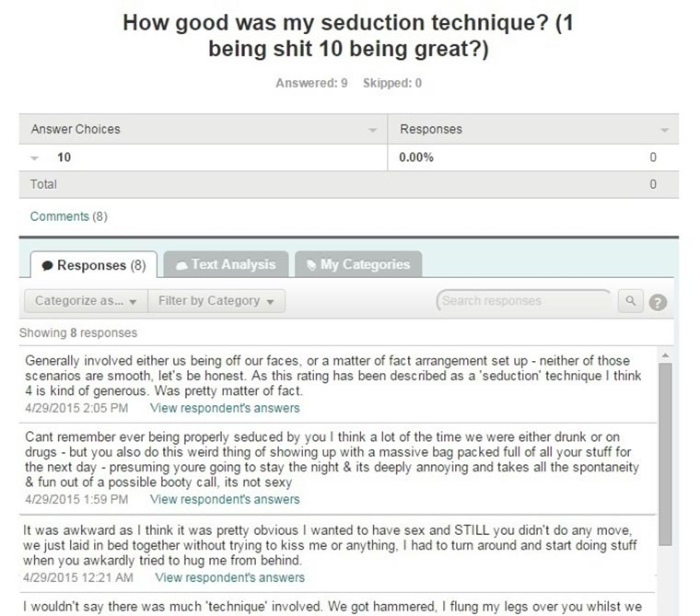Click the Search responses text field
The width and height of the screenshot is (700, 616).
click(x=522, y=301)
